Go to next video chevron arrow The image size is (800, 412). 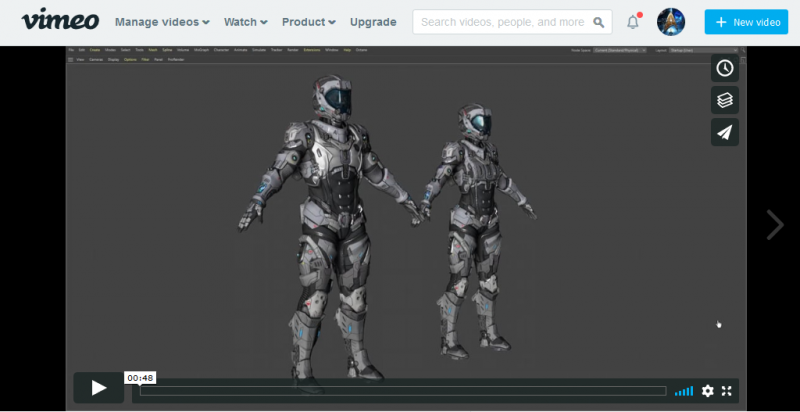775,224
